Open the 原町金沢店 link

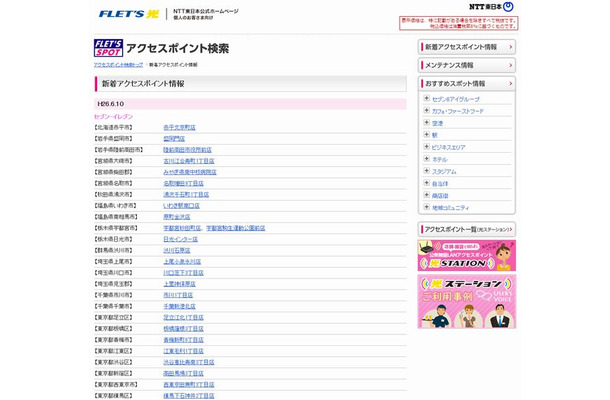coord(177,217)
